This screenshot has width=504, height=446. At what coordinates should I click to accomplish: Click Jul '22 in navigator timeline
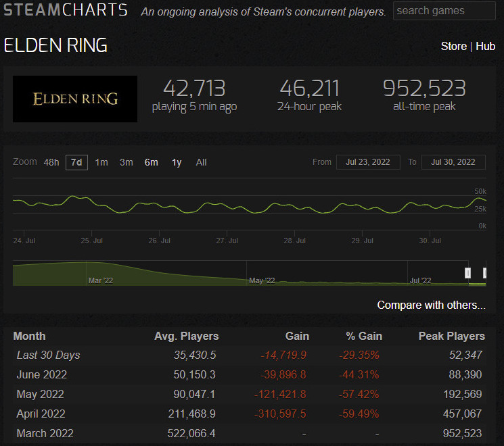click(x=420, y=280)
